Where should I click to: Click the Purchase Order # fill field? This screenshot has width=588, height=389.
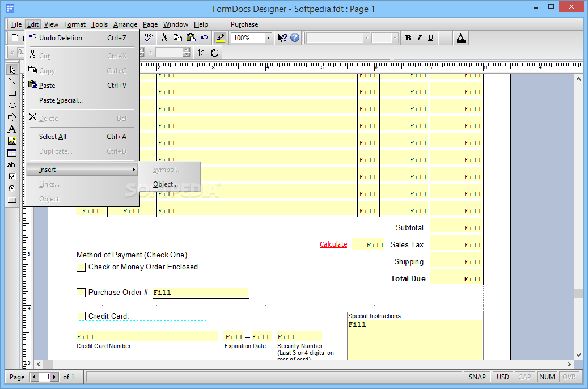tap(201, 293)
